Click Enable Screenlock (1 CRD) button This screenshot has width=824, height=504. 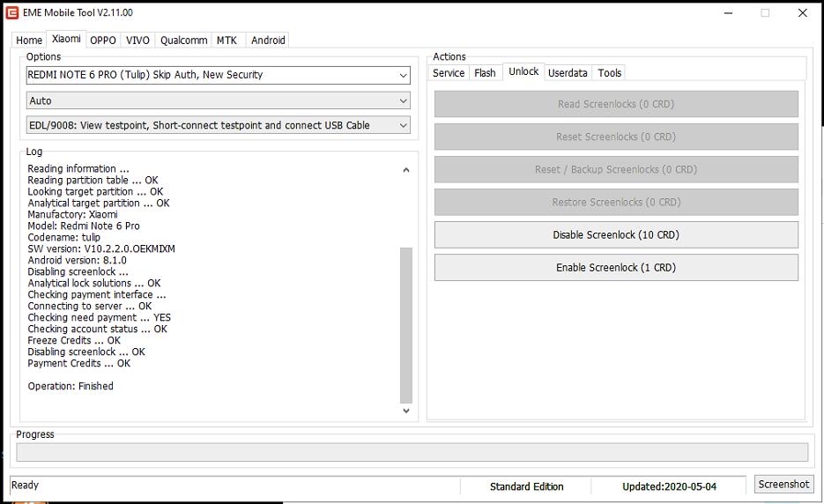coord(616,268)
